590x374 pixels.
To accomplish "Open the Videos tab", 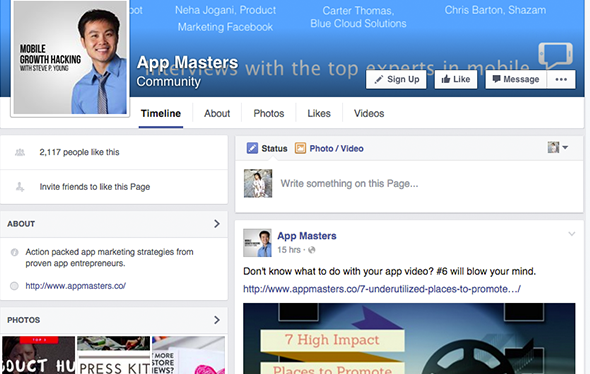I will (x=369, y=114).
